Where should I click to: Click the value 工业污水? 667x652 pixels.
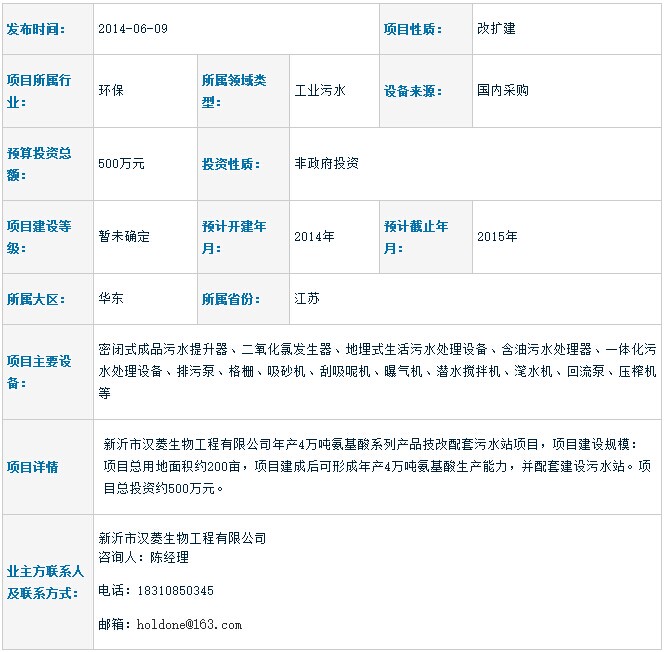(x=320, y=90)
